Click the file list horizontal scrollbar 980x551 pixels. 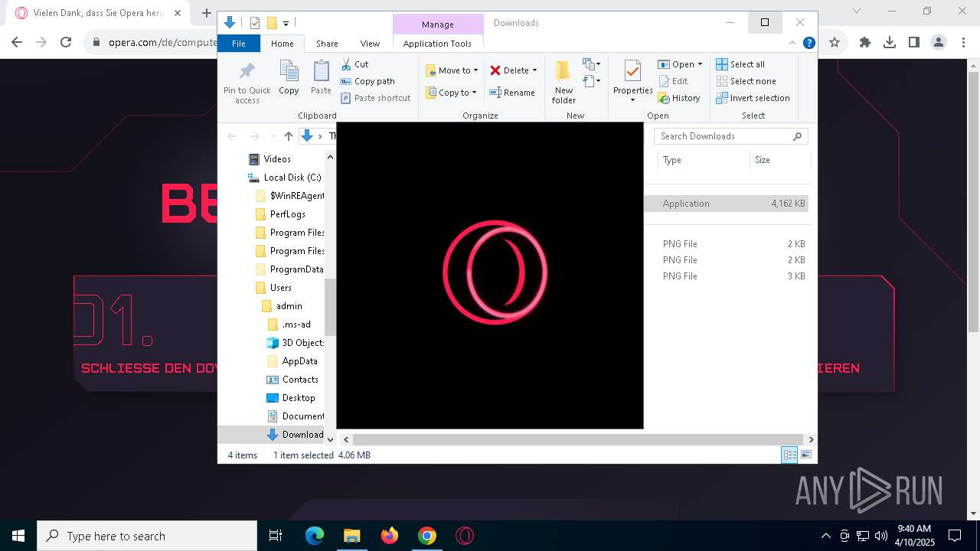point(578,439)
